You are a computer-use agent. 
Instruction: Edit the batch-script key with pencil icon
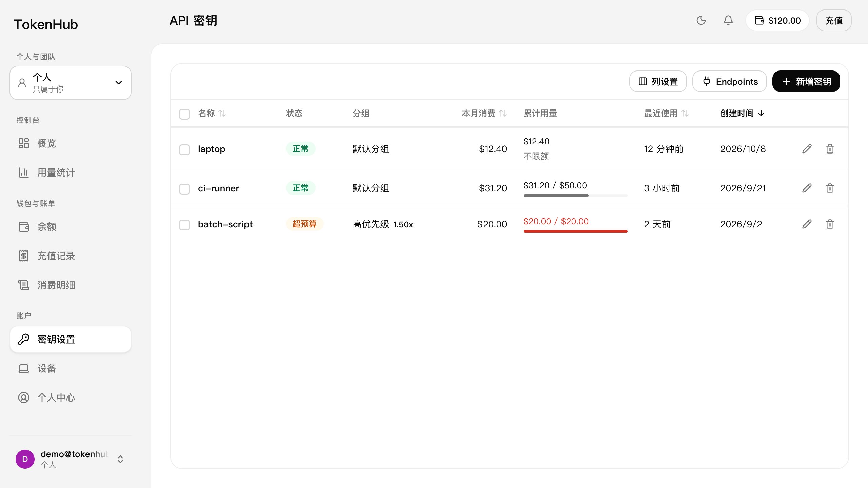[807, 224]
